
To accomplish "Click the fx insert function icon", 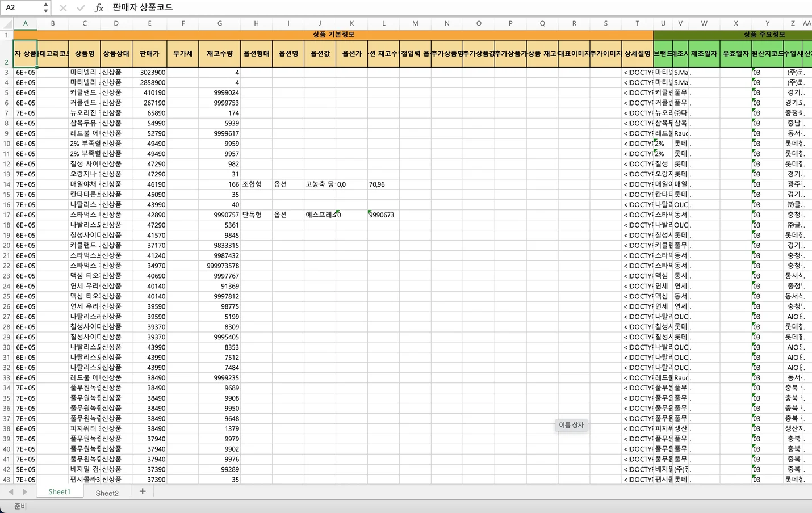I will [x=99, y=8].
